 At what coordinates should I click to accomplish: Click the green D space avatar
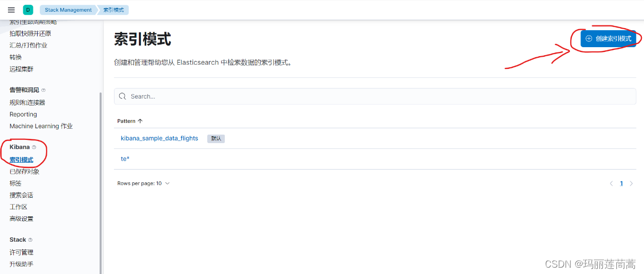point(28,10)
